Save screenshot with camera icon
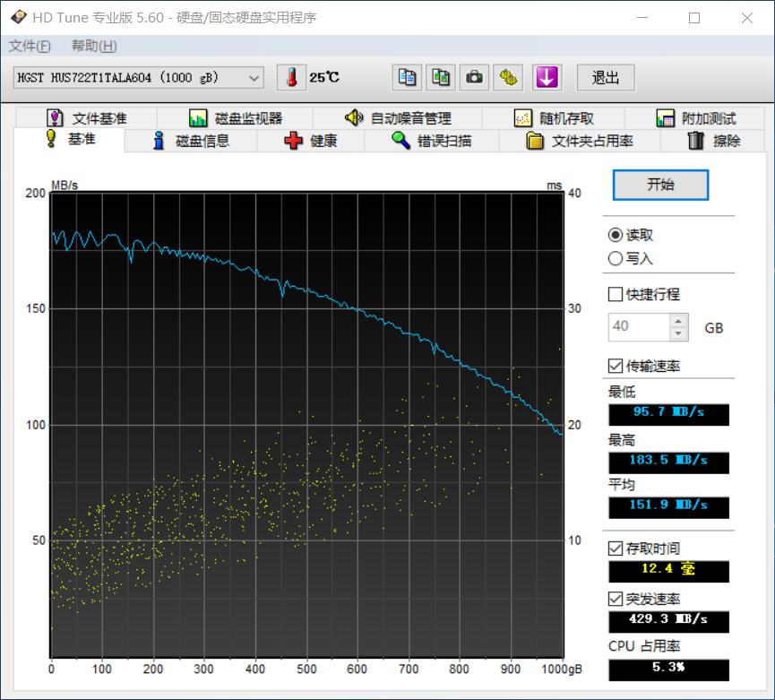The width and height of the screenshot is (775, 700). (x=474, y=78)
